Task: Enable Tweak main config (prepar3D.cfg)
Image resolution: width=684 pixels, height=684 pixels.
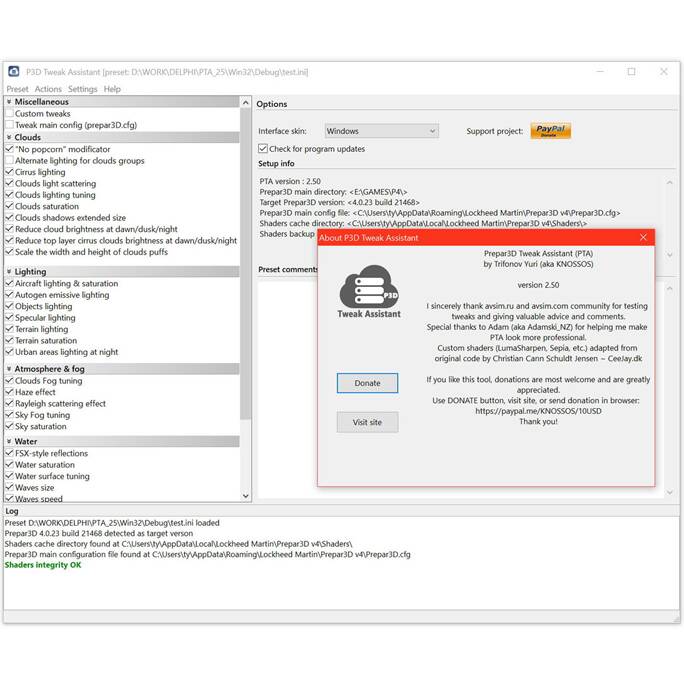Action: pos(10,125)
